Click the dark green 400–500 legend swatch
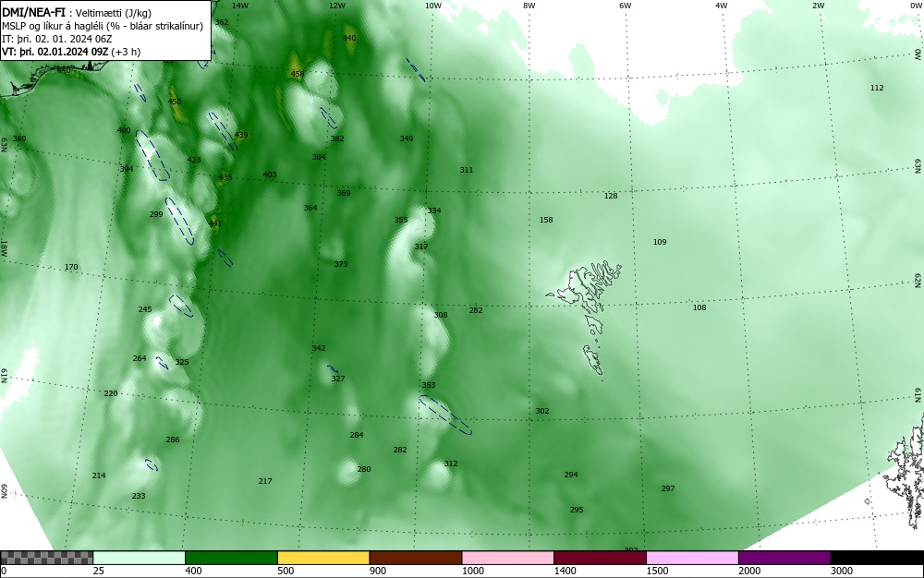924x578 pixels. 231,558
